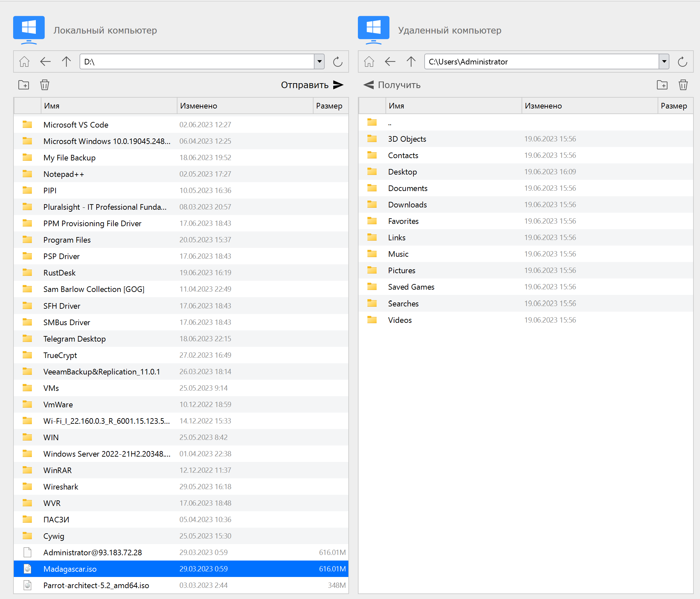Sort local files by Имя column
The width and height of the screenshot is (700, 599).
pos(109,106)
